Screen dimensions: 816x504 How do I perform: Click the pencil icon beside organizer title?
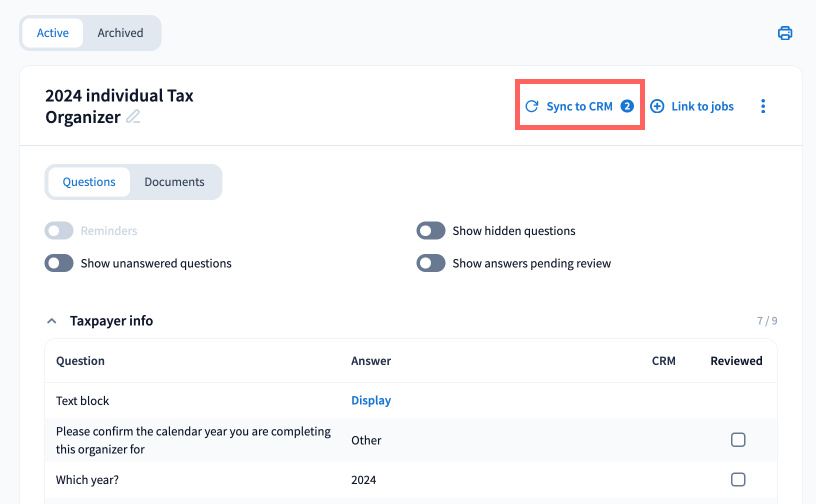pos(133,116)
